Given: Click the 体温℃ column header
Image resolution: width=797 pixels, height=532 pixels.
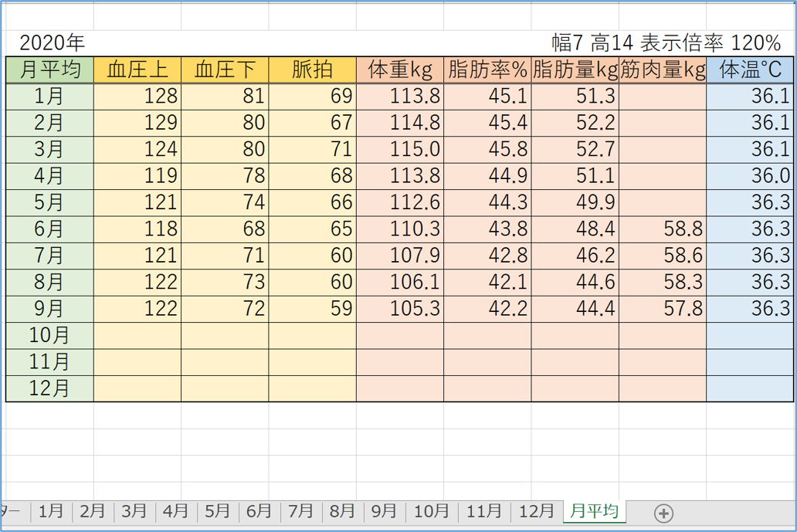Looking at the screenshot, I should pos(750,69).
